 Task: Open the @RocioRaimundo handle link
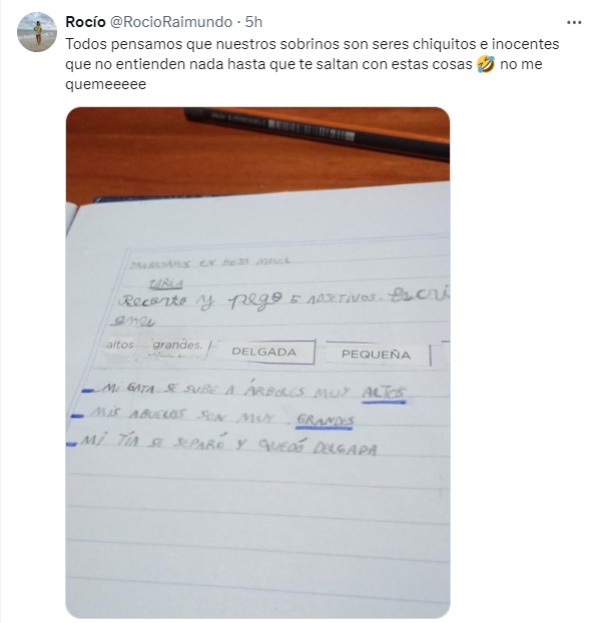(170, 22)
